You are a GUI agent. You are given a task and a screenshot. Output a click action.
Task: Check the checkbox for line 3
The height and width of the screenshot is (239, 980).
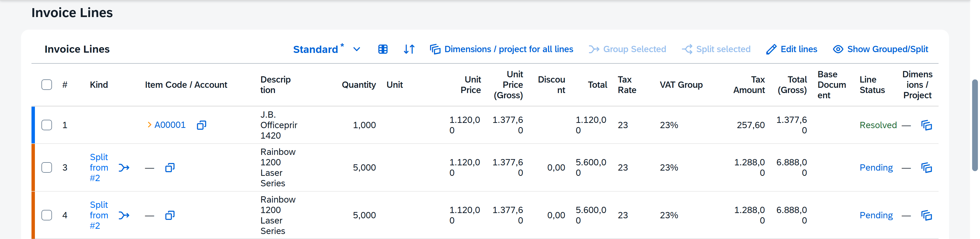point(47,167)
